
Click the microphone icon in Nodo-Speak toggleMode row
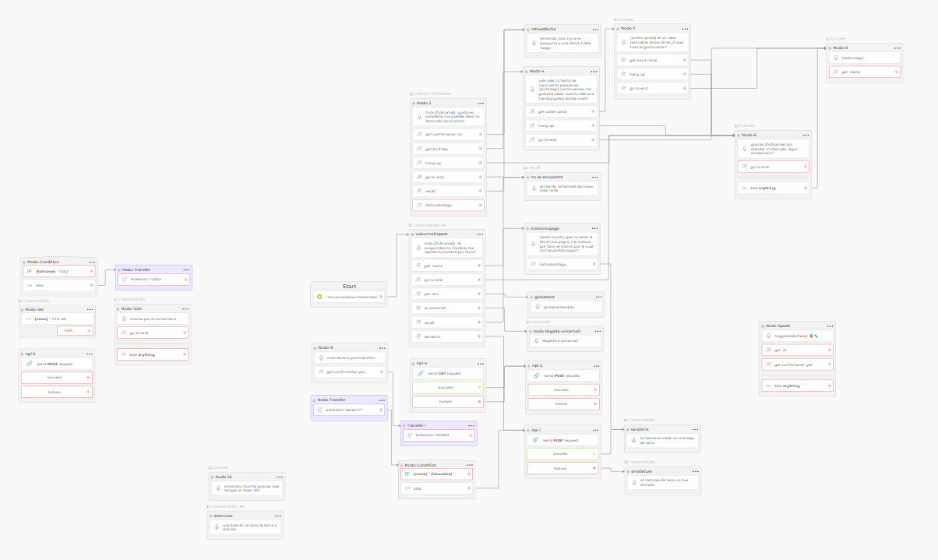point(768,336)
